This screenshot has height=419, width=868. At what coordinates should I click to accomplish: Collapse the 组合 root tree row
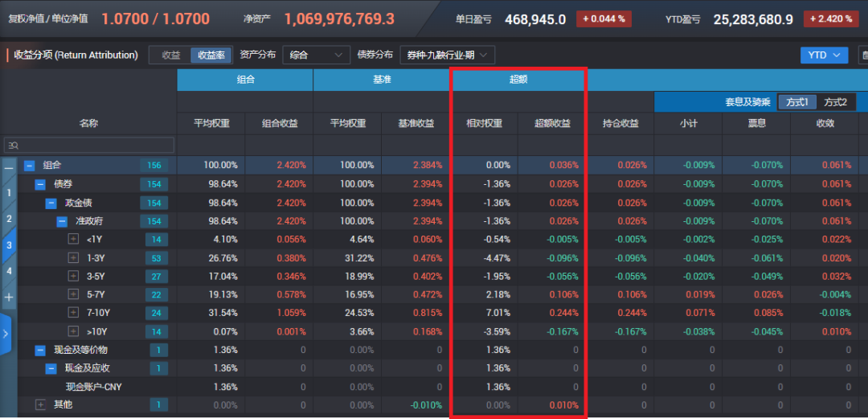(30, 165)
